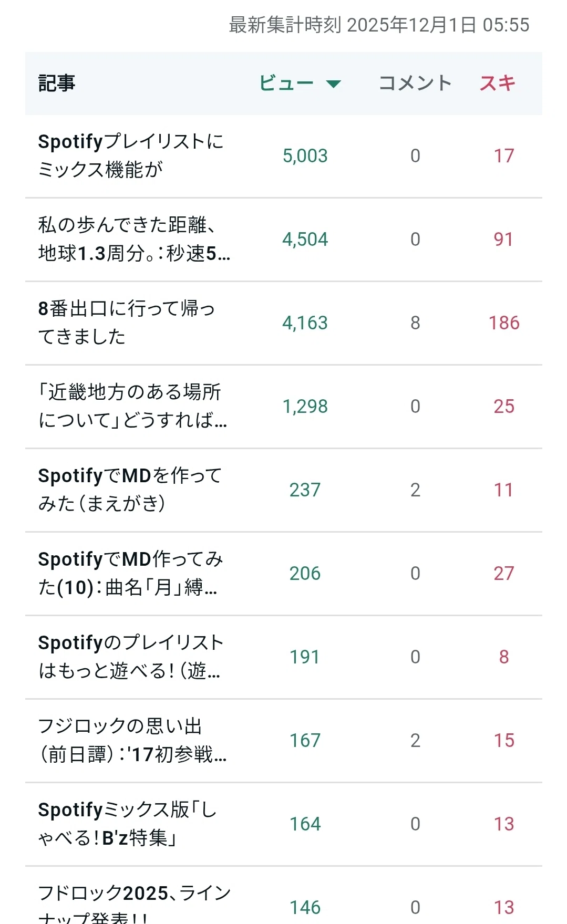
Task: Open article SpotifyでMD作ってみた(10) 曲名「月」縛
Action: coord(131,573)
